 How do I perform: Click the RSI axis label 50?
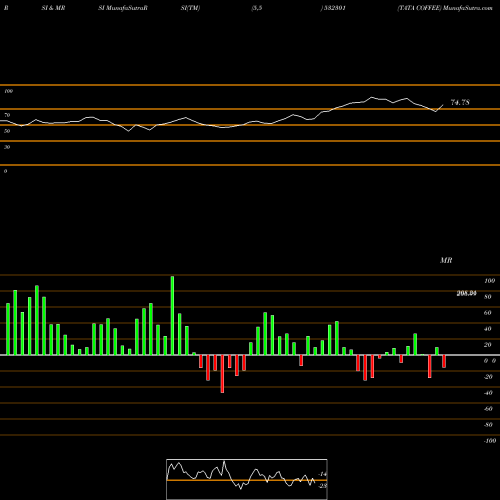coord(7,131)
